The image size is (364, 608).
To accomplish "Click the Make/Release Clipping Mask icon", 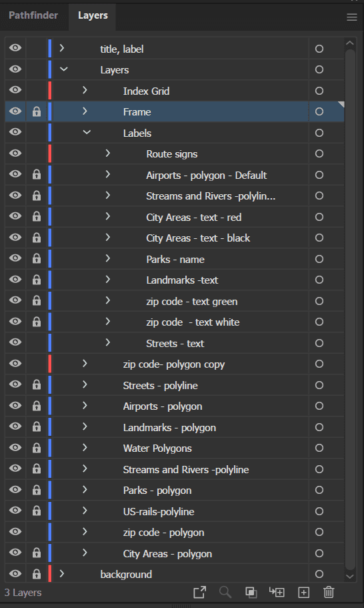I will tap(251, 592).
